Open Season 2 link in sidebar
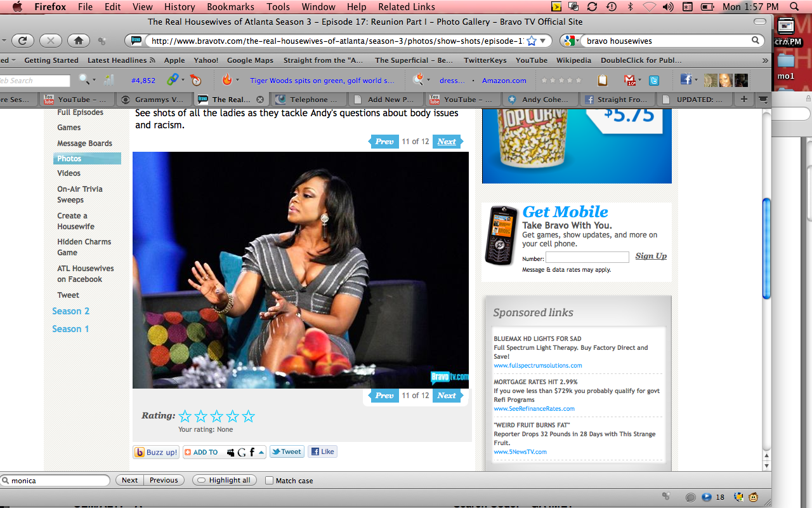 click(70, 311)
